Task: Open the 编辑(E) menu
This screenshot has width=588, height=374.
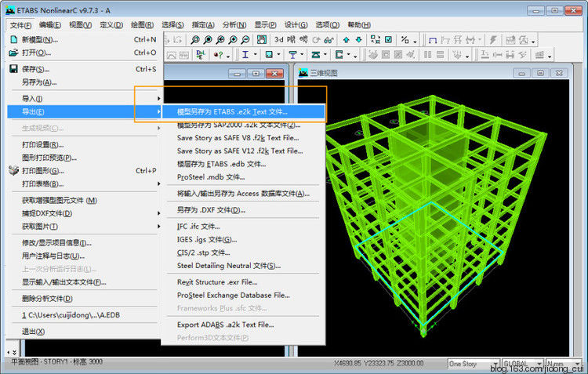Action: click(x=50, y=25)
